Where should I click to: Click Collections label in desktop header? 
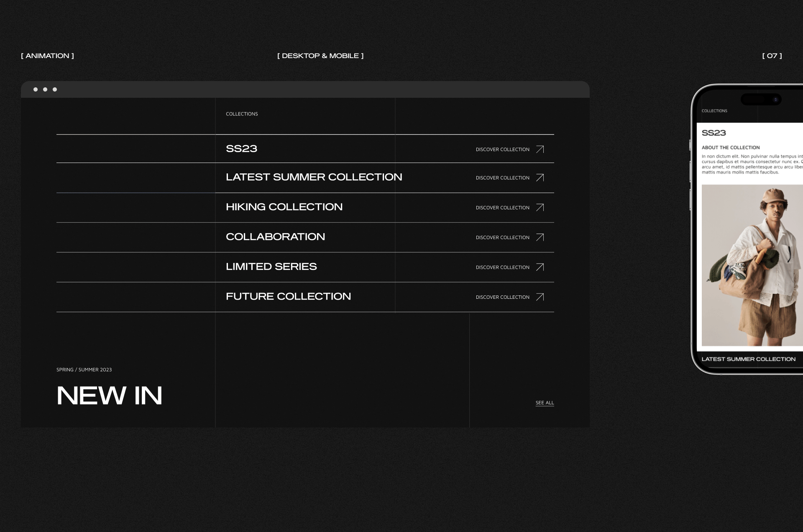242,114
